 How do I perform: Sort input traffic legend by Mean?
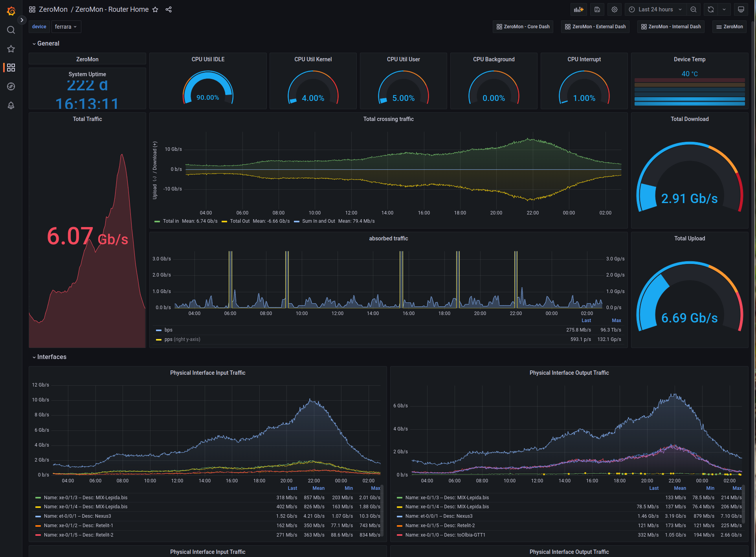[x=318, y=488]
